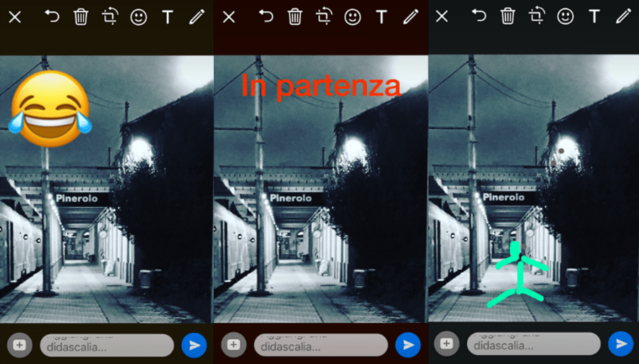Click caption field below the laughing emoji photo
Screen dimensions: 639x364
click(106, 345)
